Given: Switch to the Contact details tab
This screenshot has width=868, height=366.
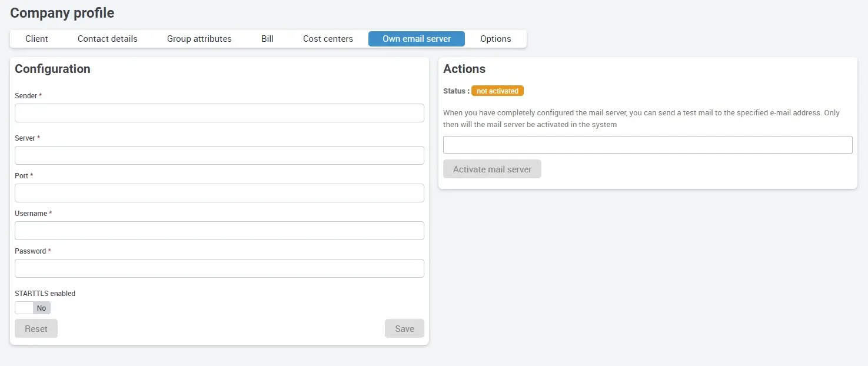Looking at the screenshot, I should [x=107, y=39].
